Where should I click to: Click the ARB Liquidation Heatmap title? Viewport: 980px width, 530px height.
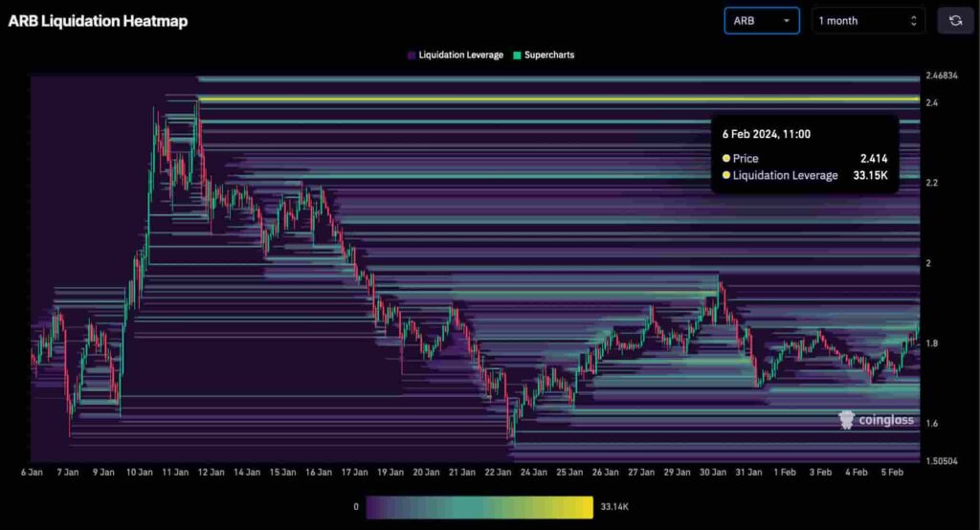point(98,20)
